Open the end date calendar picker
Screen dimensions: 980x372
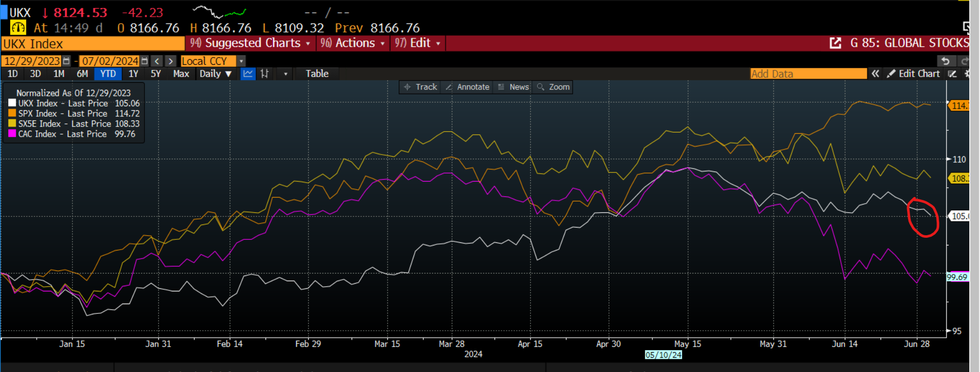(144, 61)
